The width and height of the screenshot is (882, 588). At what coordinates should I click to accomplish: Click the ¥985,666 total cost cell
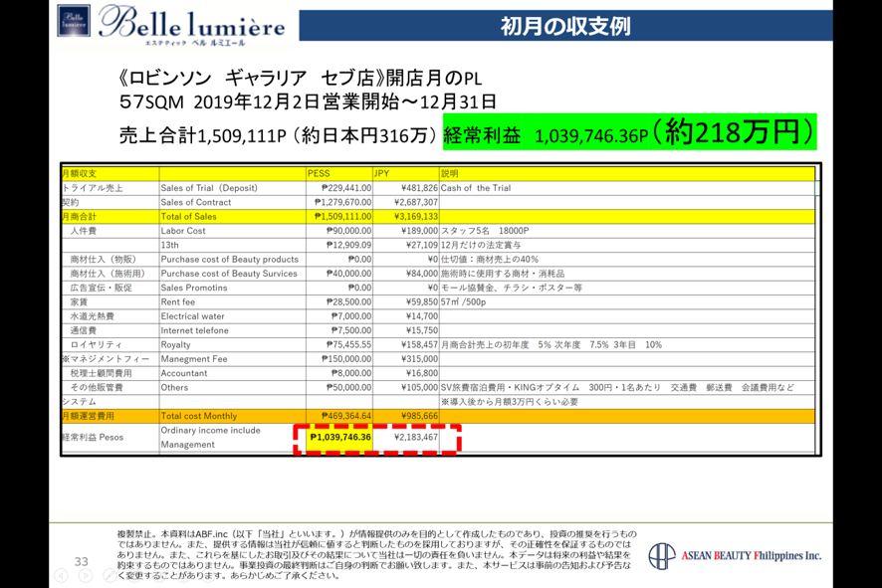pyautogui.click(x=405, y=416)
